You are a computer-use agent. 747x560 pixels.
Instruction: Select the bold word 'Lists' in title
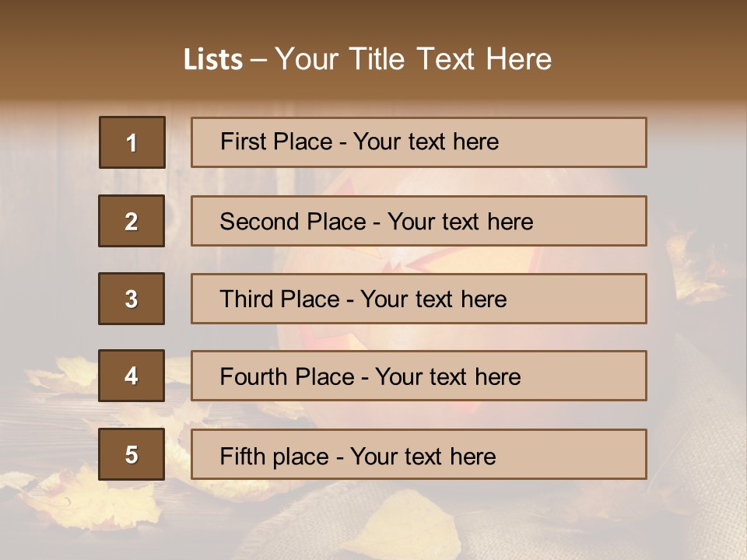click(212, 60)
